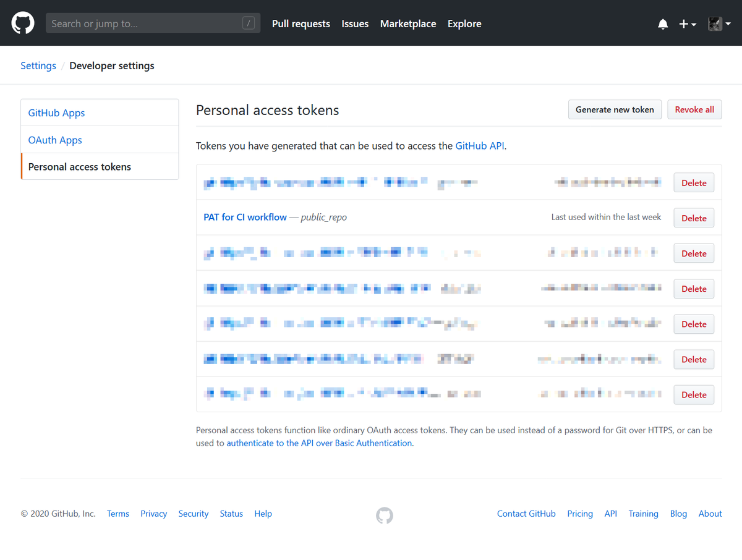The width and height of the screenshot is (742, 560).
Task: Delete the last token in list
Action: click(694, 395)
